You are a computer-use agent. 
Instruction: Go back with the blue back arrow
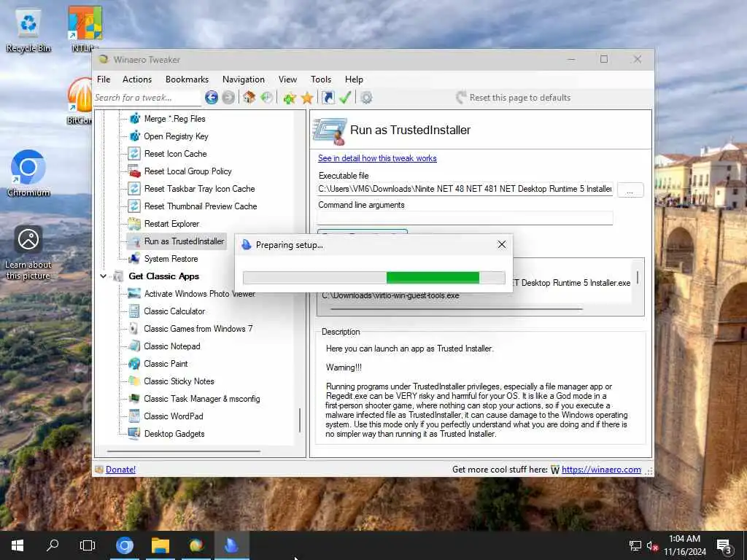[212, 98]
